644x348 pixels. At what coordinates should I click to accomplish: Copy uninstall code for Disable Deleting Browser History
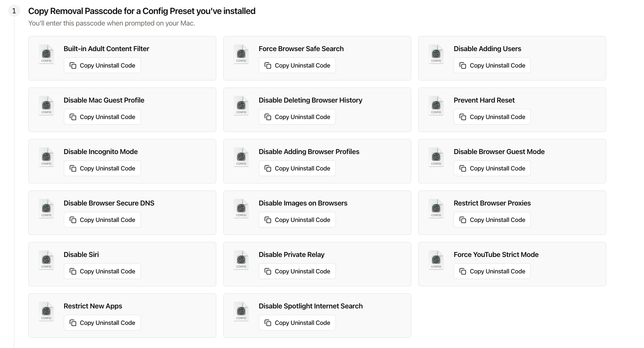tap(297, 117)
